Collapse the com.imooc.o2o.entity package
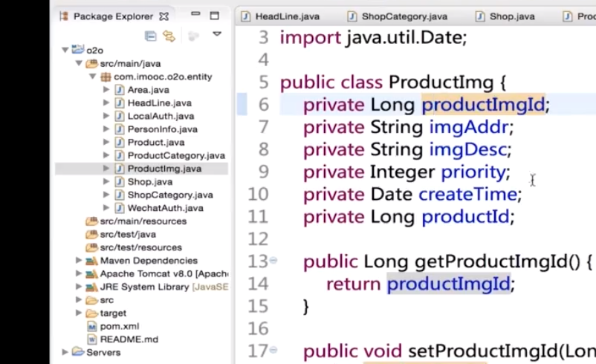 92,77
